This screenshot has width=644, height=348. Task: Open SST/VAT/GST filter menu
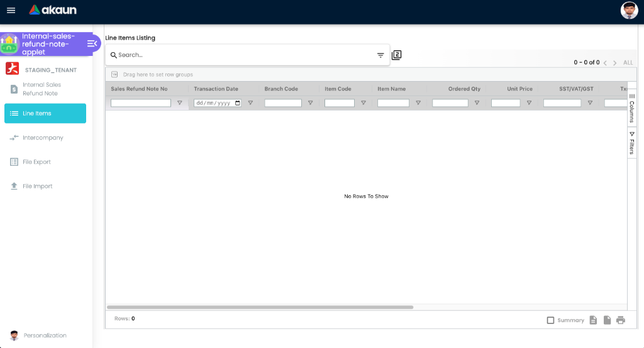590,103
